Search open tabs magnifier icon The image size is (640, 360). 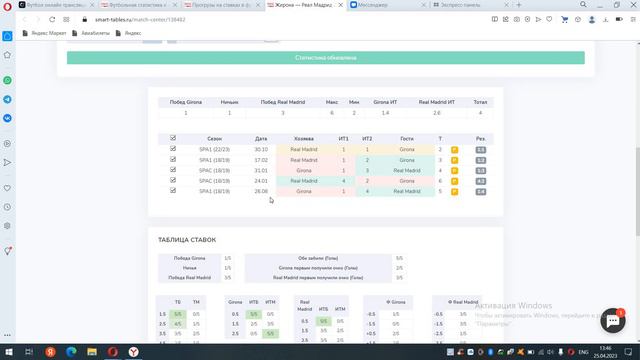(583, 5)
